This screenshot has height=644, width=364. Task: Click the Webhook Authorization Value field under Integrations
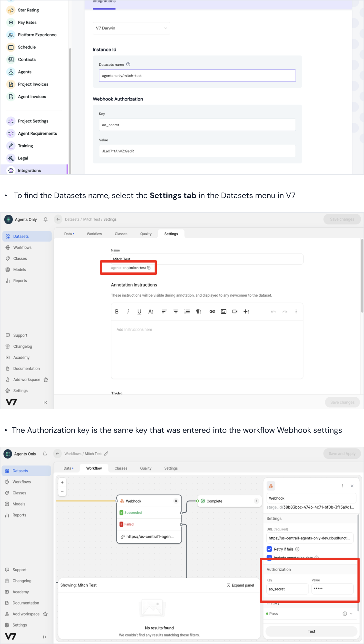(x=197, y=151)
